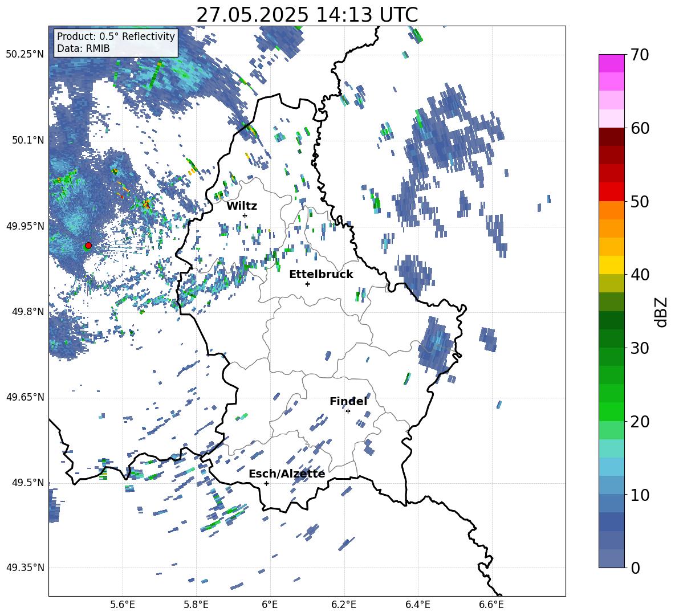Click the 6.4°E longitude tick label

[418, 605]
